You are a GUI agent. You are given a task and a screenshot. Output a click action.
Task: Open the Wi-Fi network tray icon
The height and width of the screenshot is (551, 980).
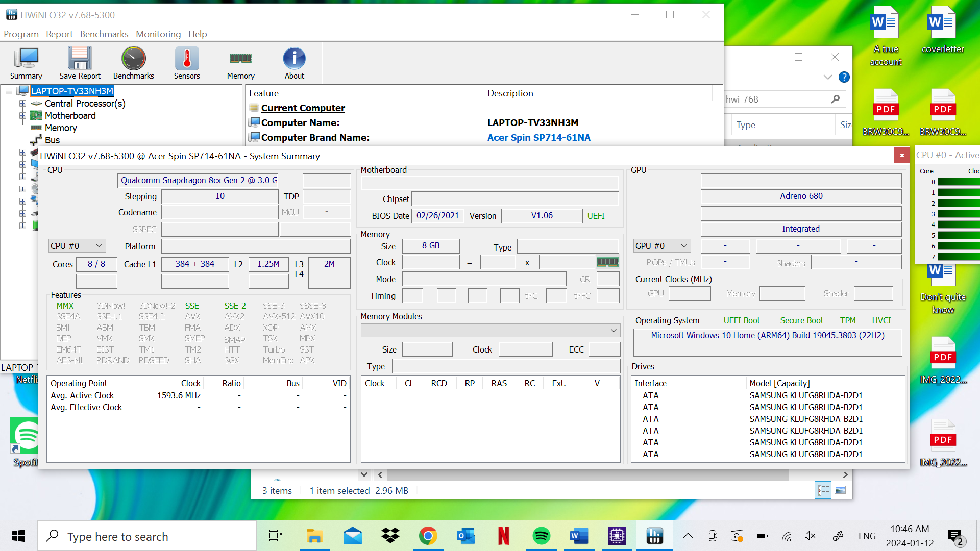(x=787, y=536)
